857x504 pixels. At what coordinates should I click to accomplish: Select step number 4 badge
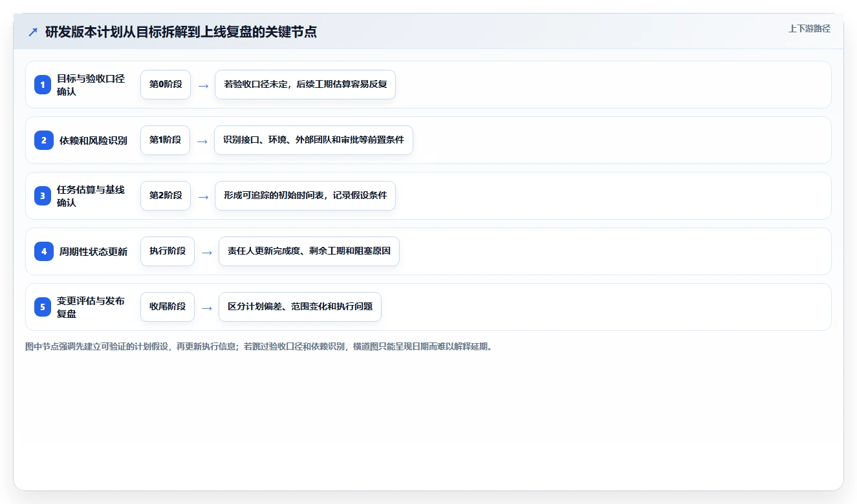coord(44,251)
